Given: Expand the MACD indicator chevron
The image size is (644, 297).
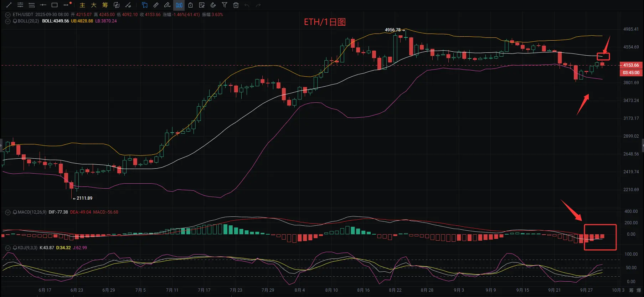Looking at the screenshot, I should click(x=8, y=212).
